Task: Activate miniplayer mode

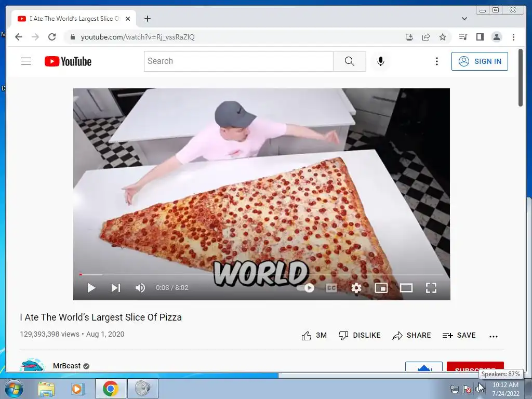Action: tap(381, 288)
